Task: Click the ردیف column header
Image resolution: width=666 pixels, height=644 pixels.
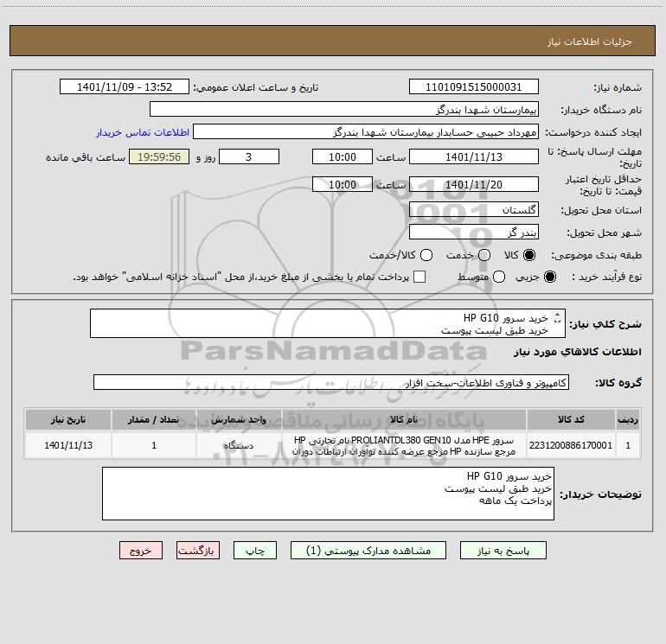Action: coord(628,419)
